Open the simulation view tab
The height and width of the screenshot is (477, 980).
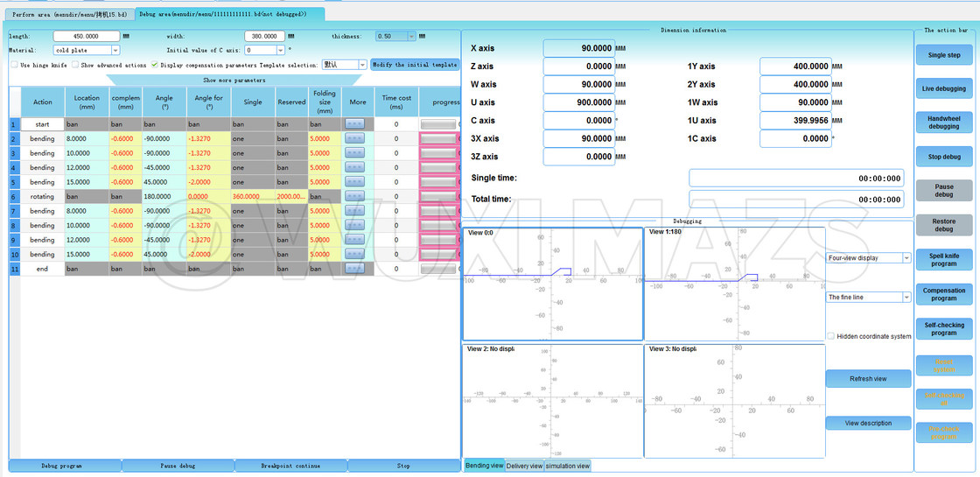[568, 466]
